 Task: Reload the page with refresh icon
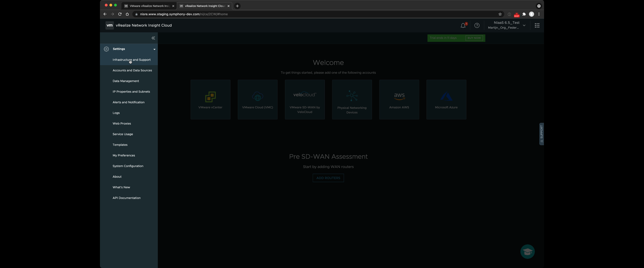tap(120, 14)
